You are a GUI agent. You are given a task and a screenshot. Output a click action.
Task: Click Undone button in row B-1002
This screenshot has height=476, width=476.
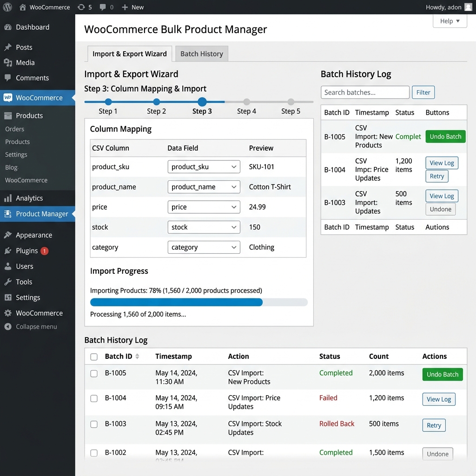(x=437, y=454)
